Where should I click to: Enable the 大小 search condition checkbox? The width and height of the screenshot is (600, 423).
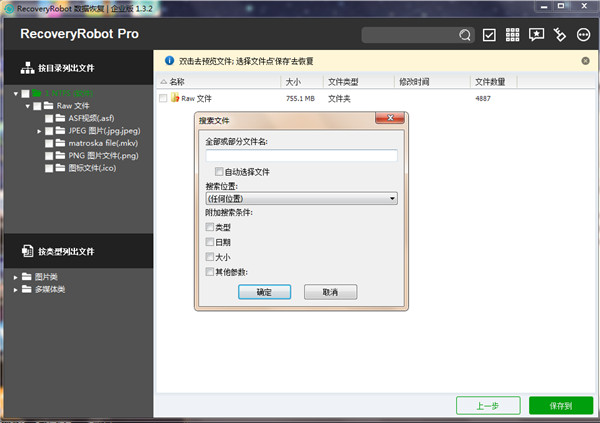click(210, 256)
